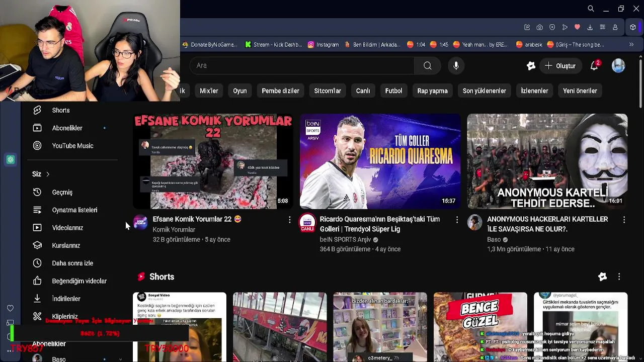Open the browser ad blocker shield
This screenshot has width=644, height=362.
552,27
